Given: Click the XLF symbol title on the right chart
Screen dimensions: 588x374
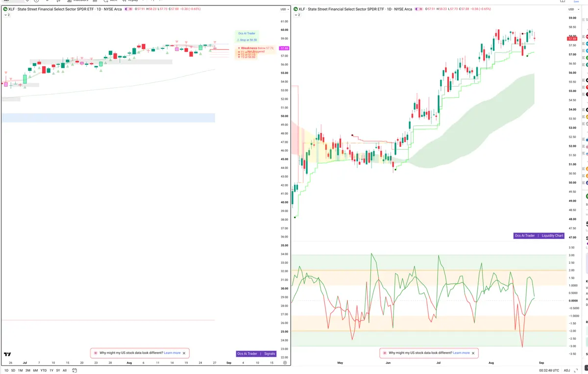Looking at the screenshot, I should pos(355,9).
